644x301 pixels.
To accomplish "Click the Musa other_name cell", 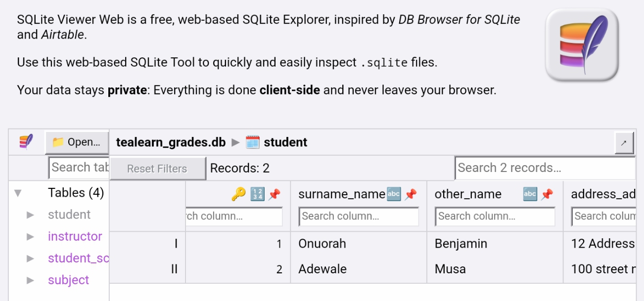I will point(495,269).
